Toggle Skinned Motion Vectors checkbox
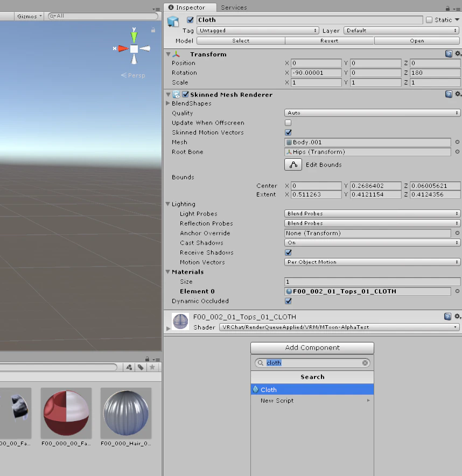This screenshot has width=462, height=476. [288, 132]
